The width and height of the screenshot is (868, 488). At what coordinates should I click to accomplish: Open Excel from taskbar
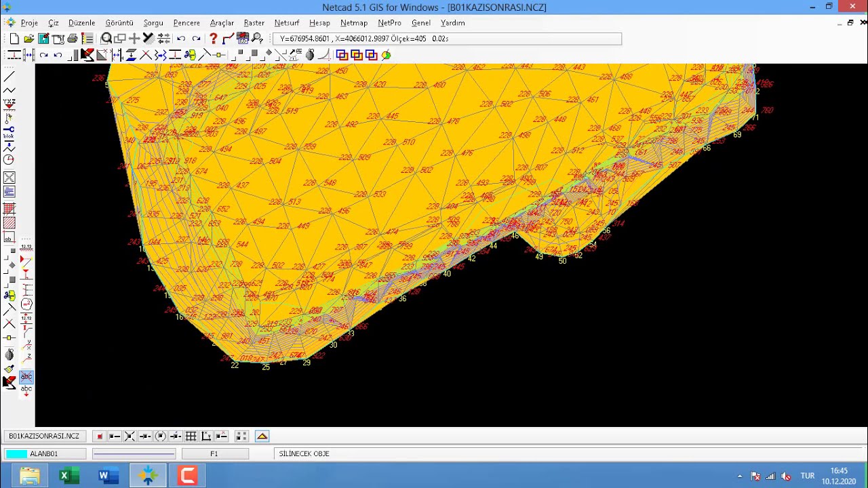pos(68,476)
